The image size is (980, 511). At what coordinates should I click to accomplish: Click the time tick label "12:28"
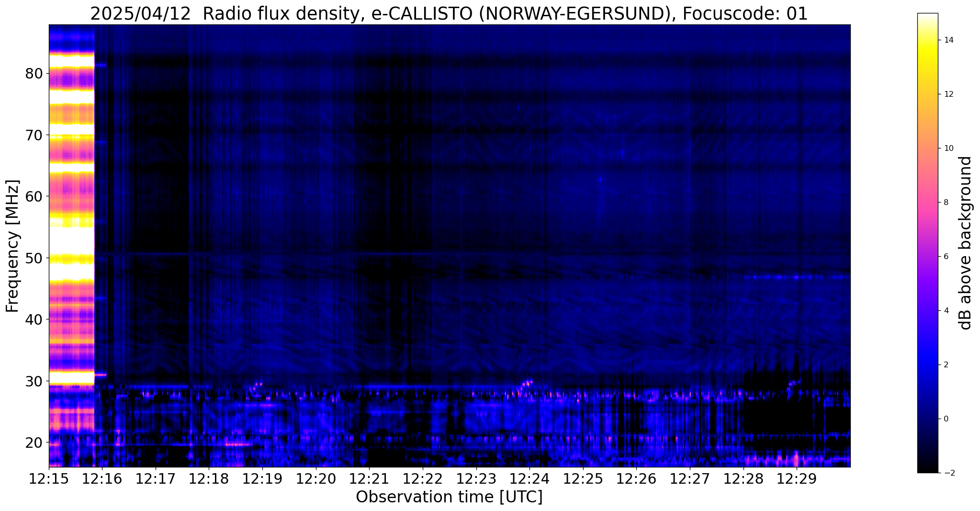743,479
